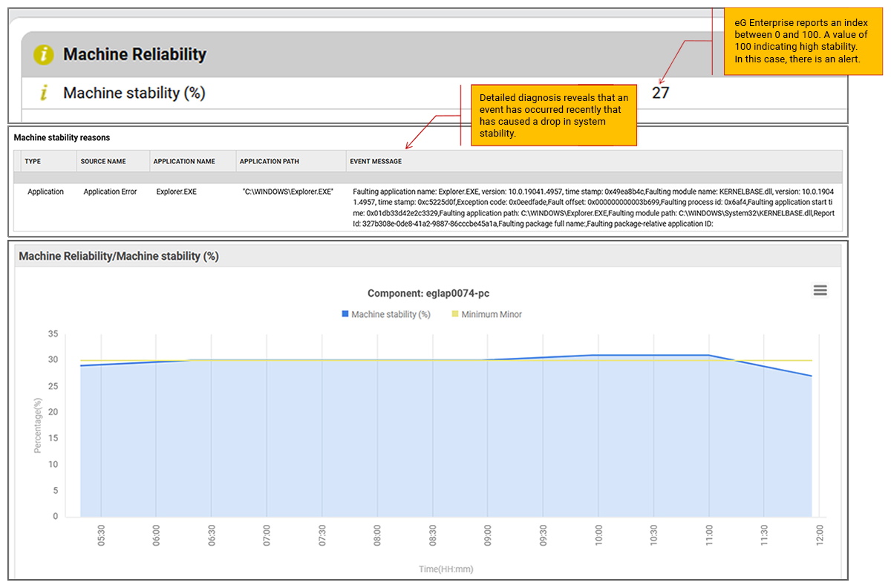Sort by the SOURCE NAME column header
Image resolution: width=891 pixels, height=588 pixels.
pyautogui.click(x=103, y=161)
